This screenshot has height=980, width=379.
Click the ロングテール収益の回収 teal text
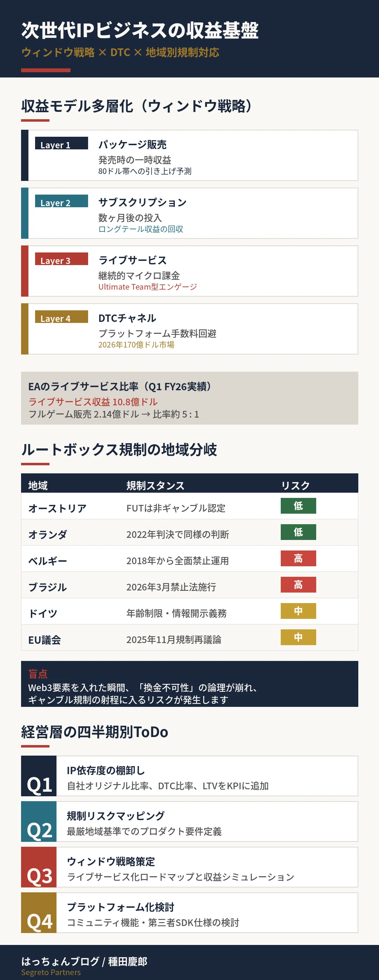(141, 229)
